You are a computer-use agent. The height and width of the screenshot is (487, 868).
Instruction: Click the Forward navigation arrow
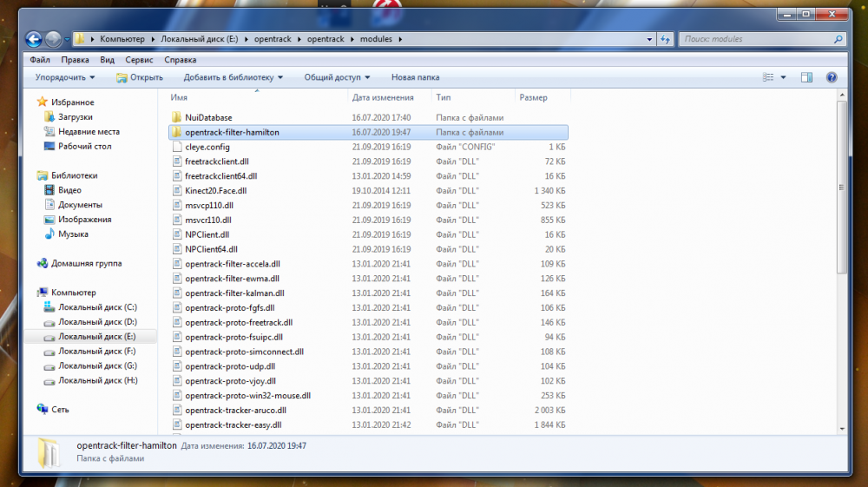pyautogui.click(x=53, y=39)
